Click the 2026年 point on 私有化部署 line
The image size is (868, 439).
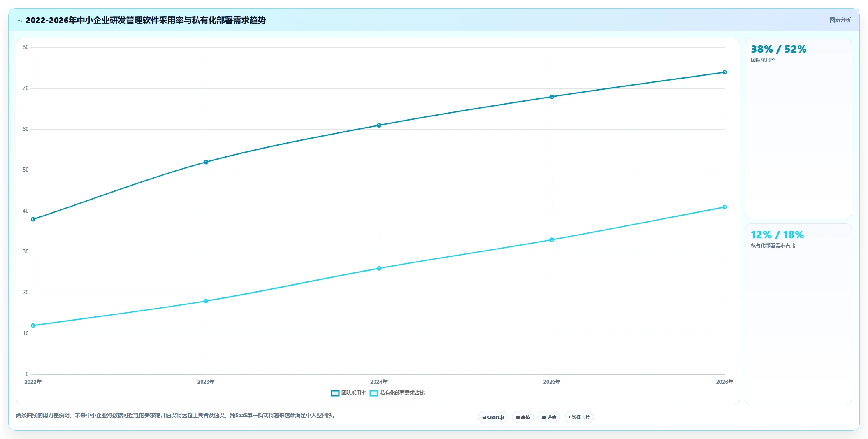(725, 207)
